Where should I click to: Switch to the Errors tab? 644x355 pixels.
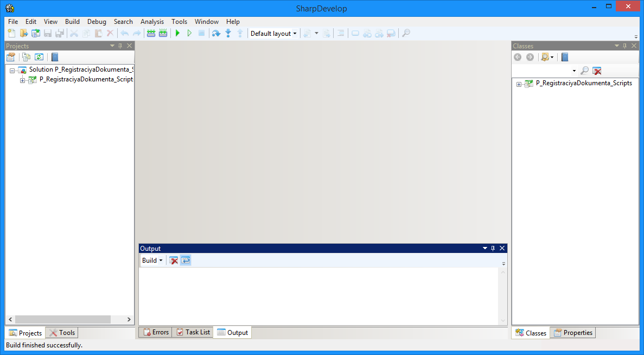(155, 332)
